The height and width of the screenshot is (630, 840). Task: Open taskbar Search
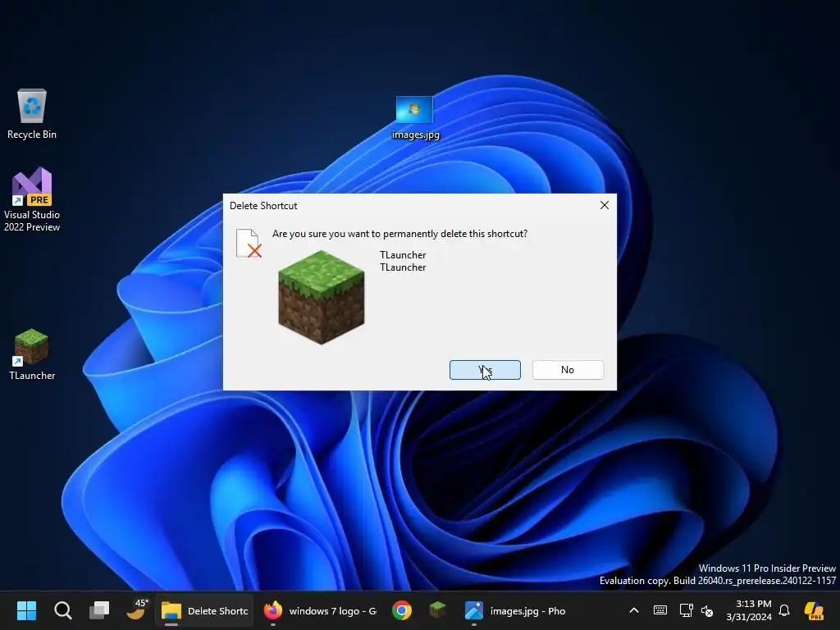click(62, 610)
